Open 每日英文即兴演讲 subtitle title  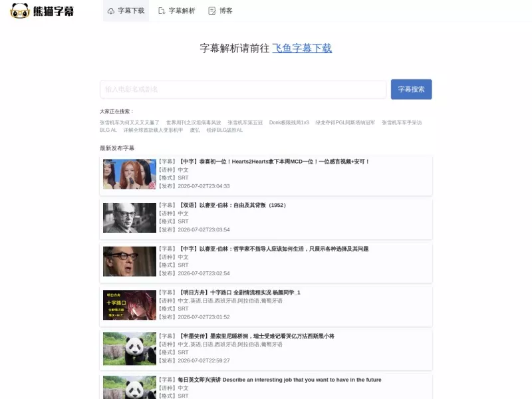point(279,380)
